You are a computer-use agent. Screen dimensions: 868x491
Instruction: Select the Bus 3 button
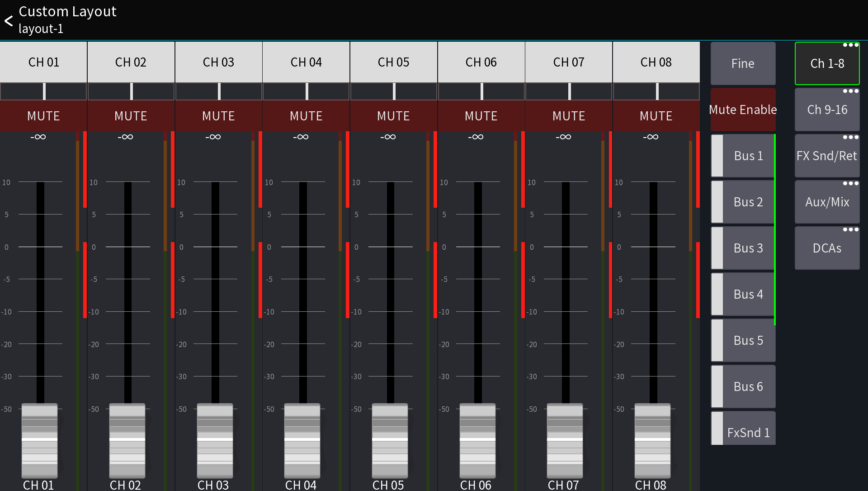(748, 248)
